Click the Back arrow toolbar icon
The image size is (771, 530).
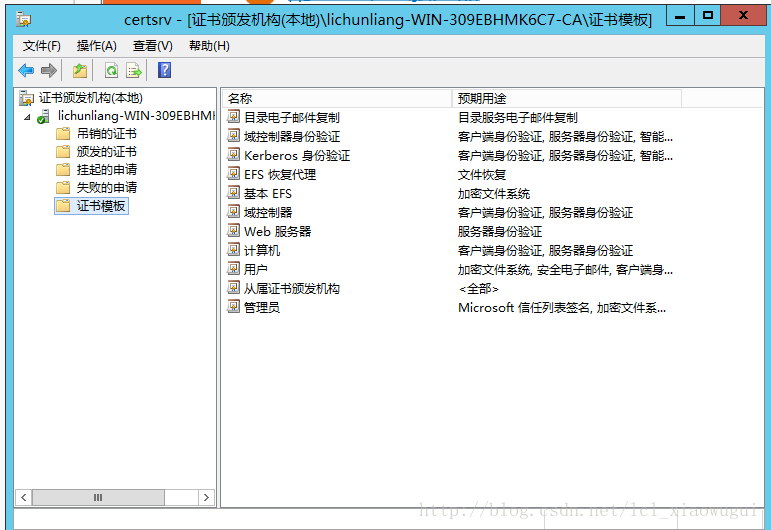click(26, 71)
